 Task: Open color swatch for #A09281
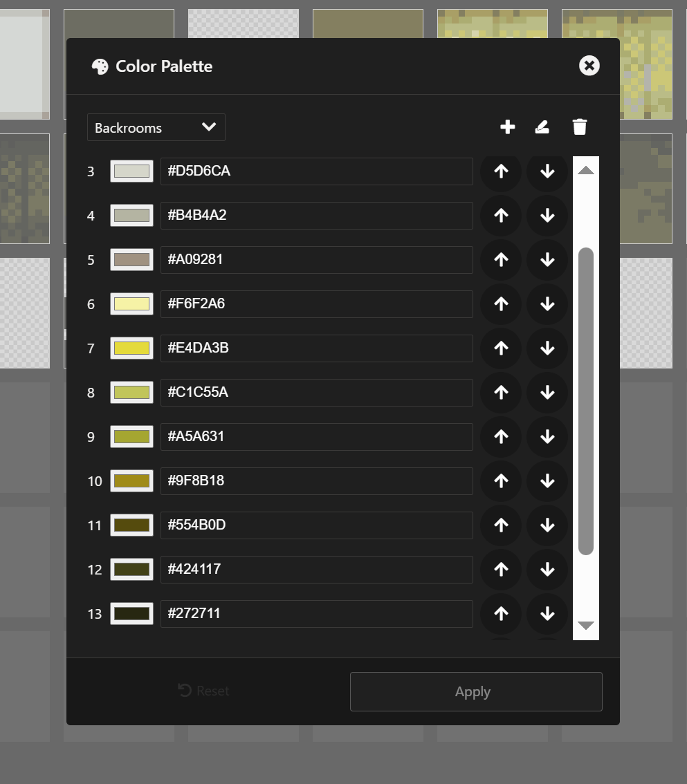point(131,259)
